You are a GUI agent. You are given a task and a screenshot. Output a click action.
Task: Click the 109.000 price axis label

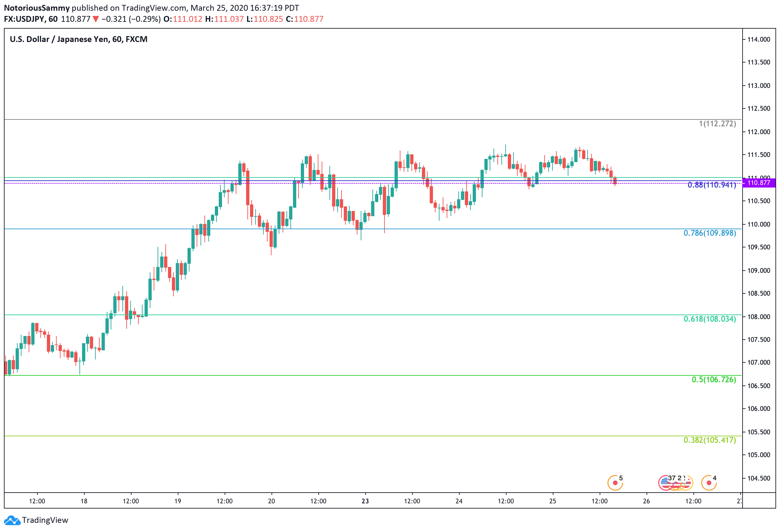tap(759, 271)
